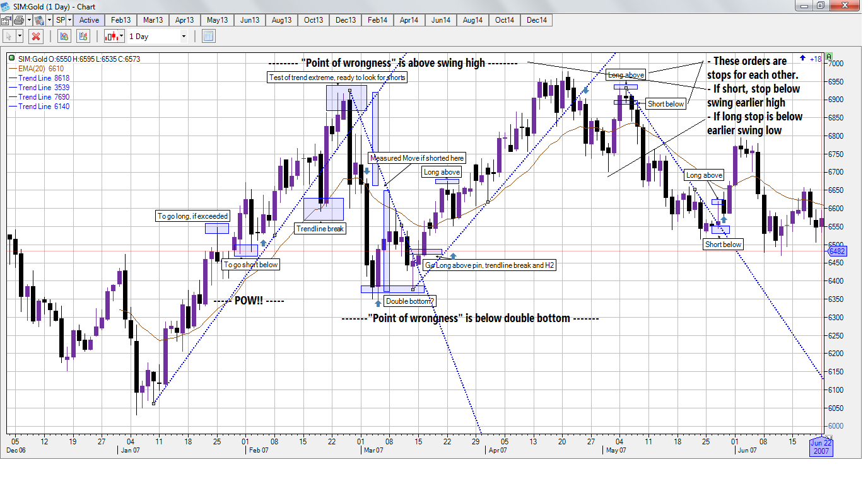
Task: Click the 'Long above' label near the late-May low
Action: click(x=704, y=175)
